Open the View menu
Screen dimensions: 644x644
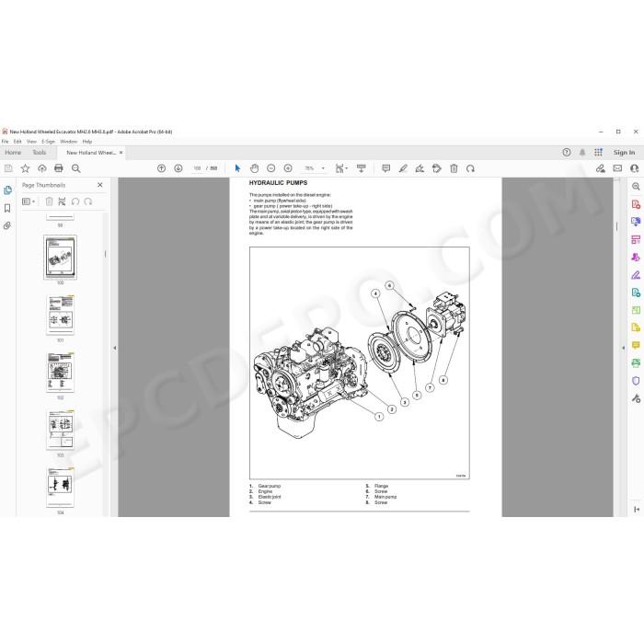pyautogui.click(x=31, y=142)
